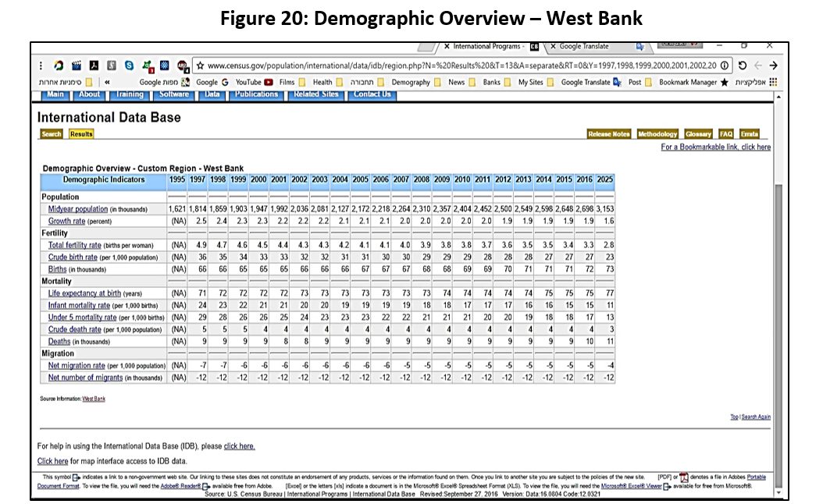Click the AdBlock stop-sign extension icon
823x504 pixels.
click(x=183, y=66)
